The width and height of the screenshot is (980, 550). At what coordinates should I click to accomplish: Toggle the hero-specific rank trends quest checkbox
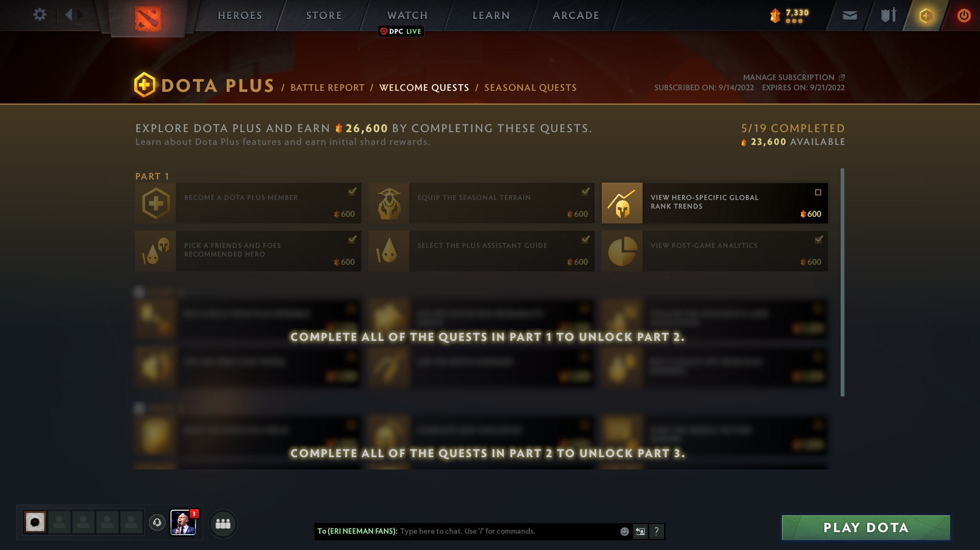click(818, 192)
